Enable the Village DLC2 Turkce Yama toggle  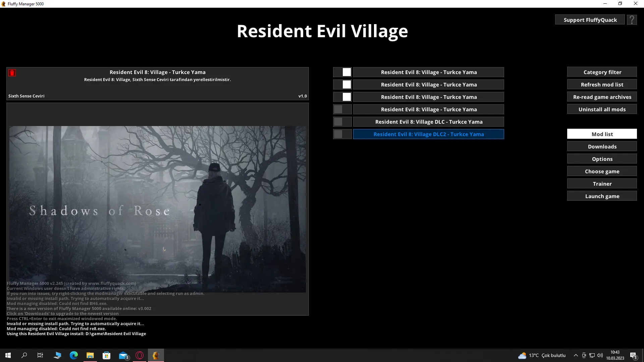pos(342,134)
